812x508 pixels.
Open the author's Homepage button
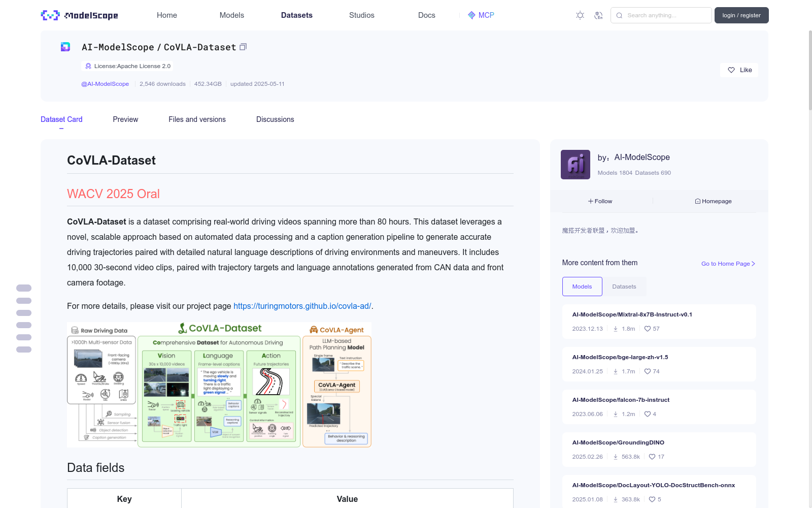click(x=713, y=201)
